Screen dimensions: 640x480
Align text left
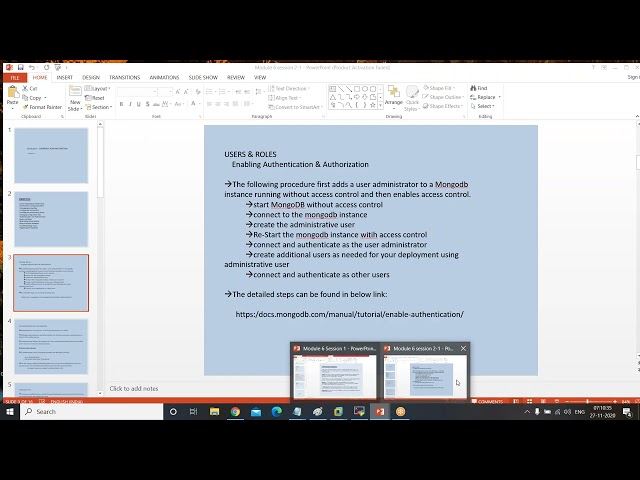[209, 104]
